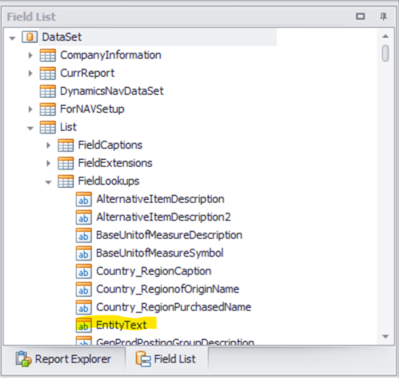Click the FieldLookups table icon
This screenshot has width=399, height=378.
pyautogui.click(x=66, y=181)
